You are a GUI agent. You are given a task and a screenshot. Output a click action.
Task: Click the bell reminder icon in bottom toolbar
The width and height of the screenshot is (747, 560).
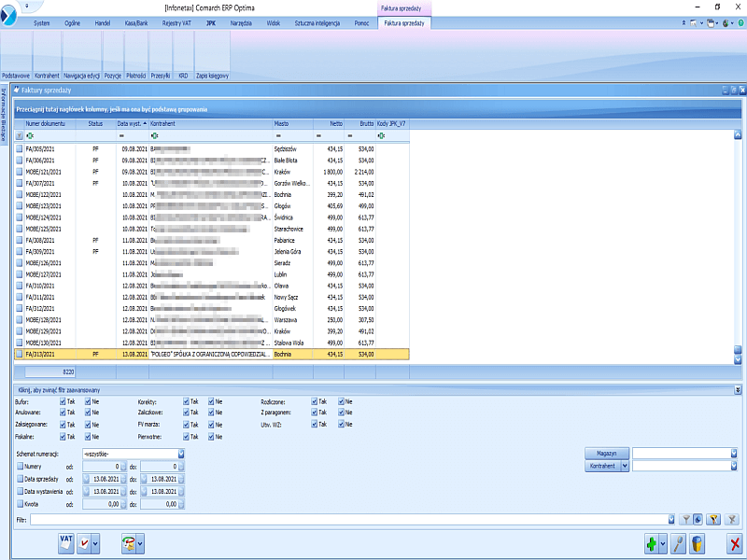tap(129, 543)
